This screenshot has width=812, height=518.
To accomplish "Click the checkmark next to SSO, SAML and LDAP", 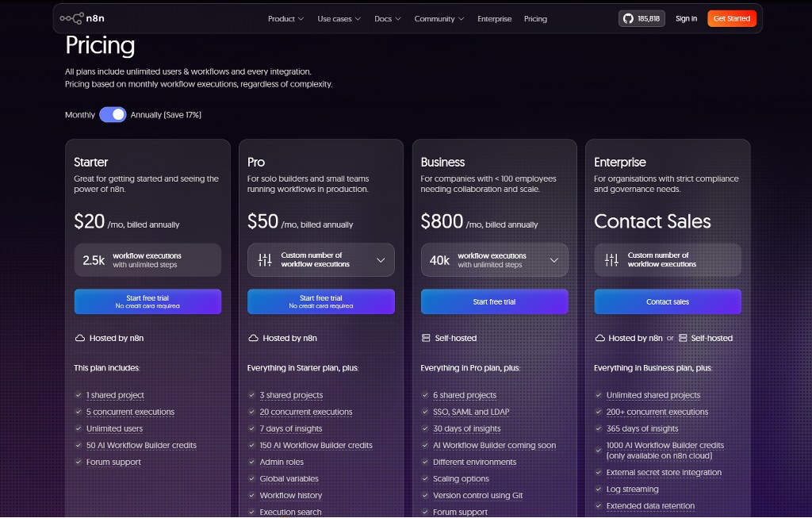I will point(425,412).
